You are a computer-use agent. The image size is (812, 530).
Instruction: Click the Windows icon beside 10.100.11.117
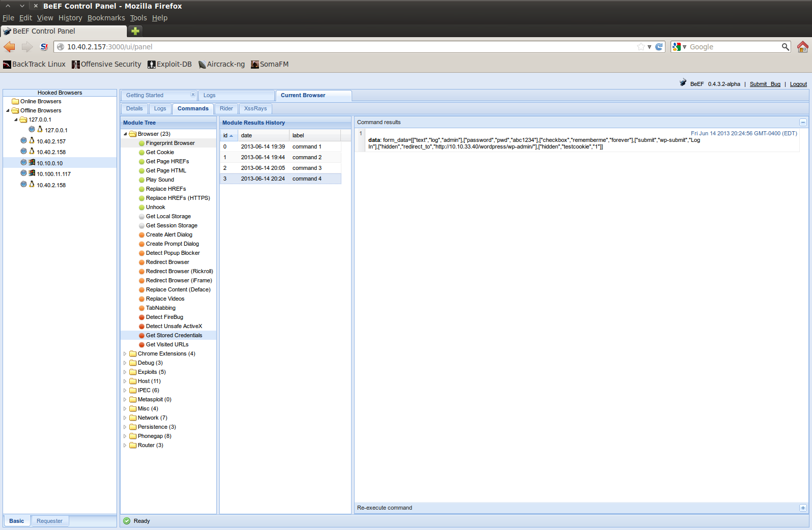tap(32, 173)
